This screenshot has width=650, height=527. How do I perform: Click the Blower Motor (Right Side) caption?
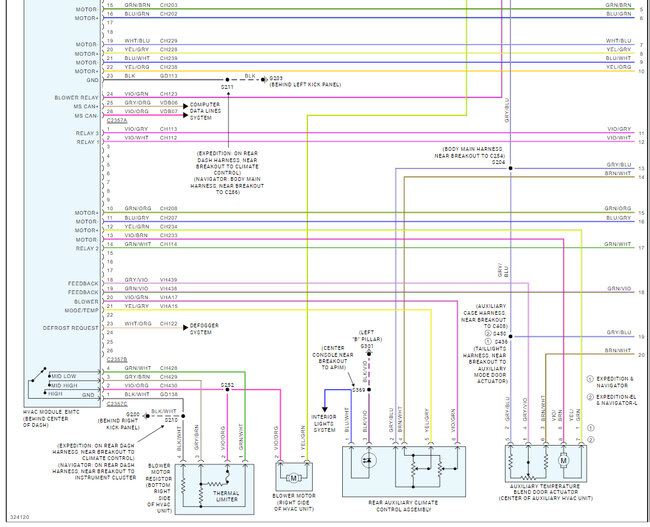[x=294, y=502]
